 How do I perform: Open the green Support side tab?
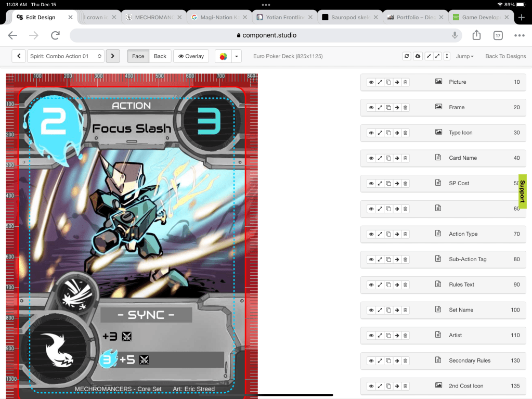pos(522,191)
